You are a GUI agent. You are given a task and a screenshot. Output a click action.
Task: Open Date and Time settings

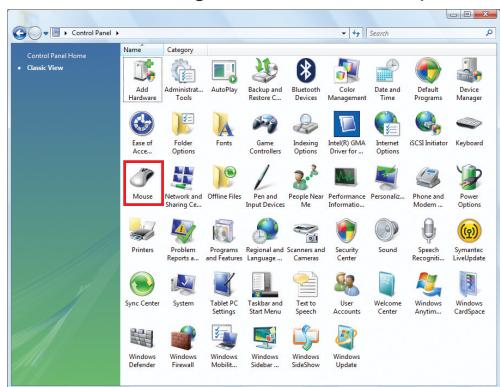pos(387,79)
